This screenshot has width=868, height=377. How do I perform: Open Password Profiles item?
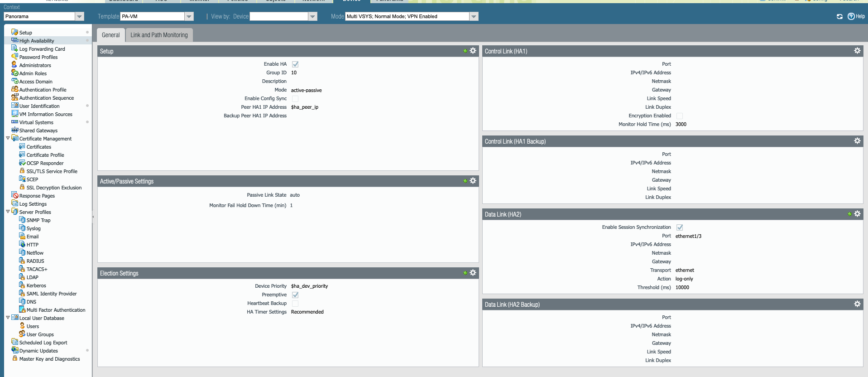[38, 57]
